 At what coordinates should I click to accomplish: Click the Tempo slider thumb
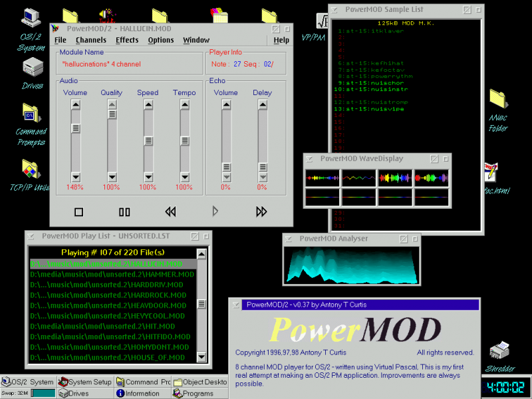pyautogui.click(x=185, y=140)
